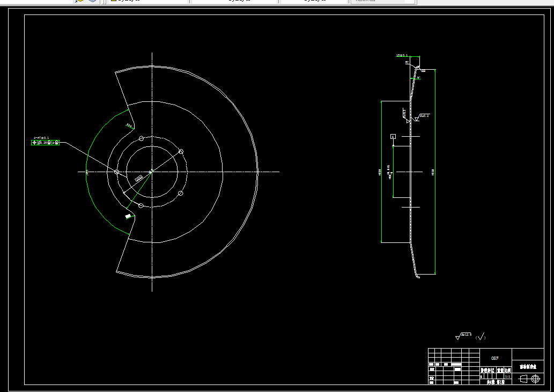554x392 pixels.
Task: Select the 5° angle dimension
Action: (x=419, y=77)
